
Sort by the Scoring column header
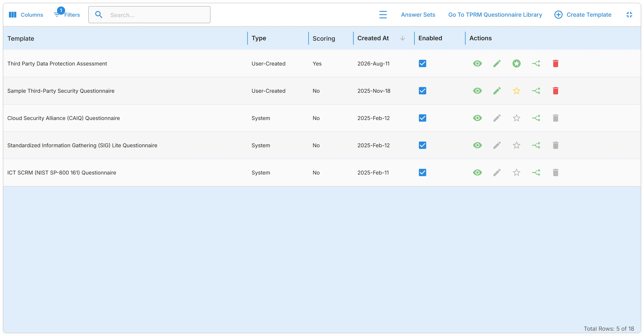tap(324, 38)
